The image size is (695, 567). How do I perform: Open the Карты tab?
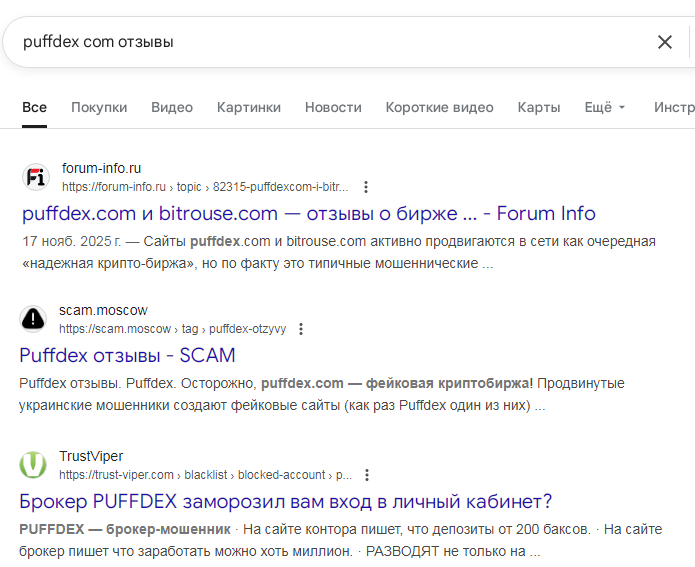(x=539, y=108)
